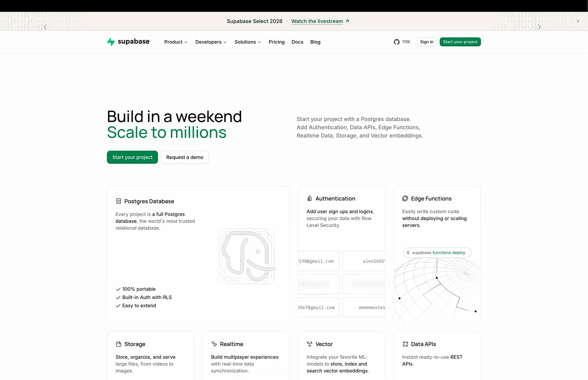Open the GitHub star count icon
Viewport: 588px width, 380px height.
[397, 42]
